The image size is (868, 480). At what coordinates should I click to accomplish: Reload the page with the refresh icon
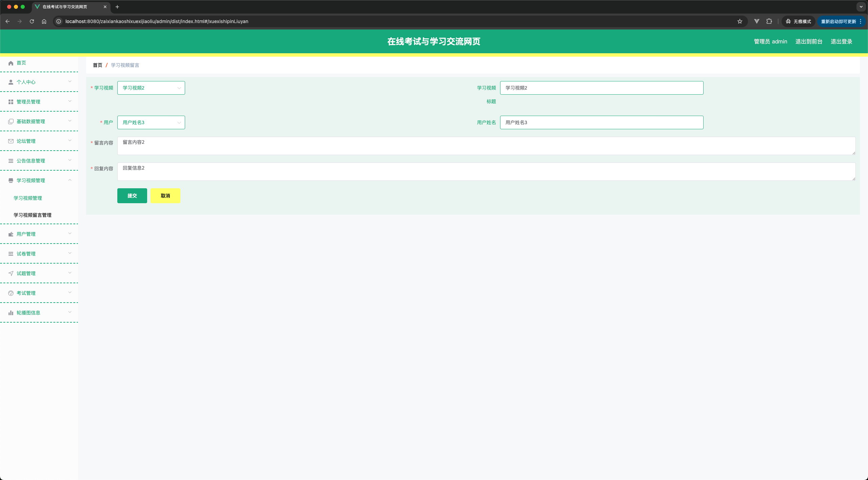[32, 21]
